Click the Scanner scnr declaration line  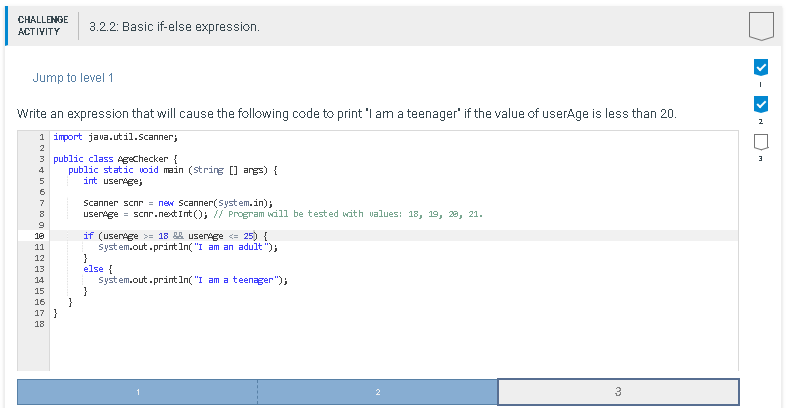(x=178, y=202)
